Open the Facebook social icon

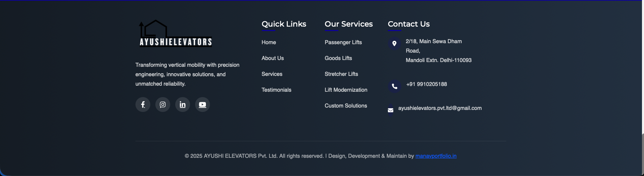(x=143, y=105)
